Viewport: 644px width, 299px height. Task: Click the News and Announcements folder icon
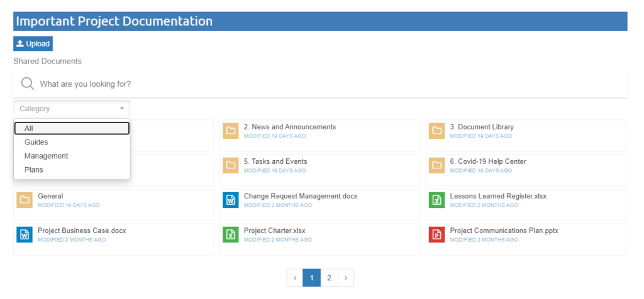231,131
